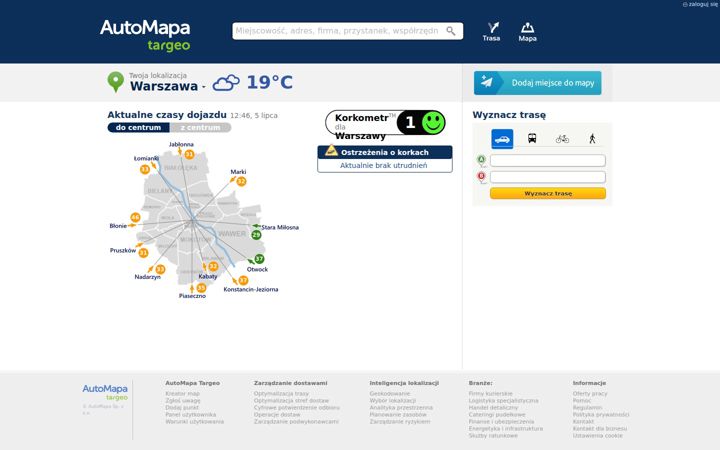Click the 'Ostrzeżenia o korkach' header

[x=385, y=152]
